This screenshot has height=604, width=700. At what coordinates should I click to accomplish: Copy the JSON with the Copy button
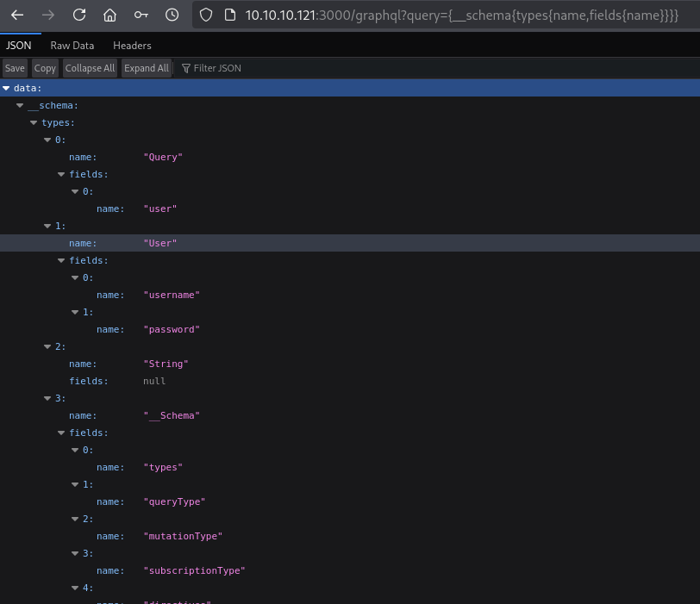coord(45,68)
